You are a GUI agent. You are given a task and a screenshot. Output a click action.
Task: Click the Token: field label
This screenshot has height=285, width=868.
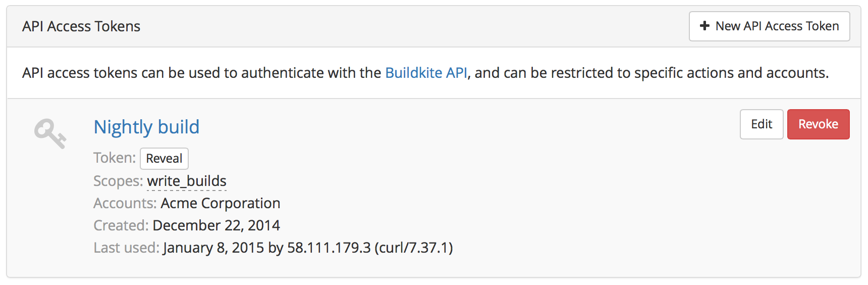coord(115,158)
